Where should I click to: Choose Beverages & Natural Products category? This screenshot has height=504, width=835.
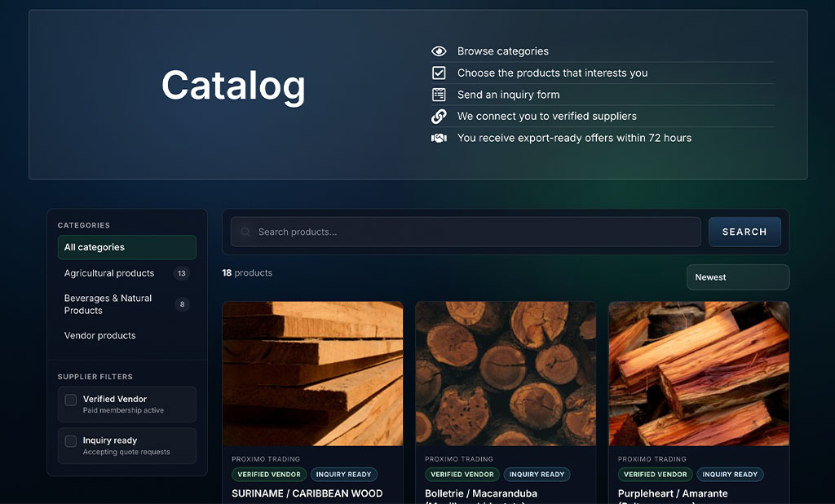click(x=126, y=304)
